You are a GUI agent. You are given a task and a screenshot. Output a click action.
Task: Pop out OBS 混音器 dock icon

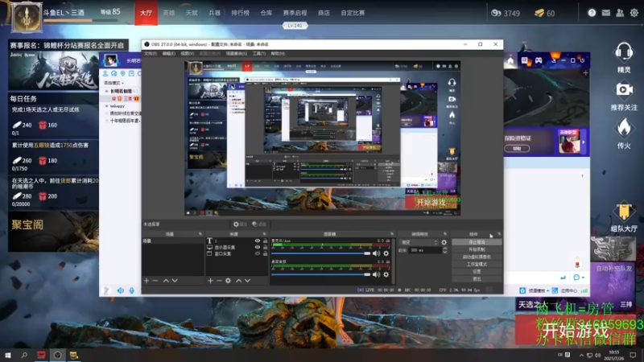click(x=392, y=234)
